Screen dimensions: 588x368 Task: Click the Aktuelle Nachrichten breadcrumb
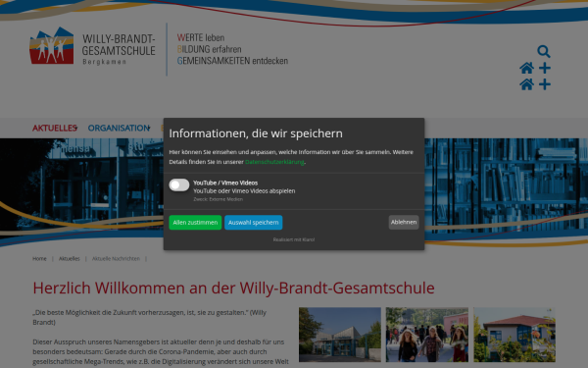pyautogui.click(x=116, y=259)
